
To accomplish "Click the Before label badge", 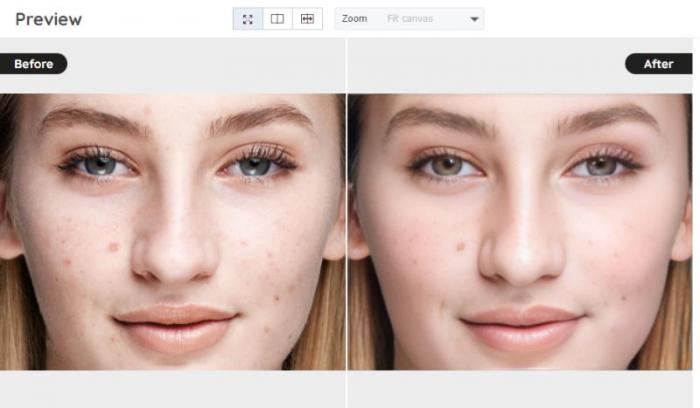I will (x=33, y=64).
